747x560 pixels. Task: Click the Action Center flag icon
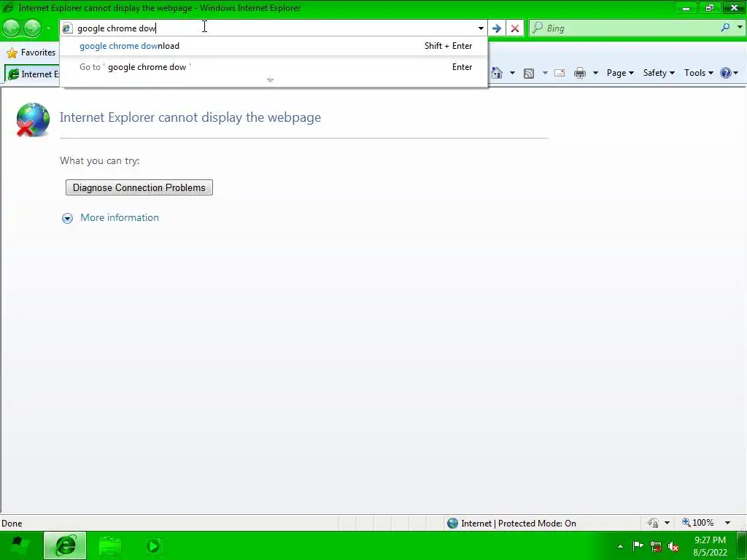(x=638, y=546)
